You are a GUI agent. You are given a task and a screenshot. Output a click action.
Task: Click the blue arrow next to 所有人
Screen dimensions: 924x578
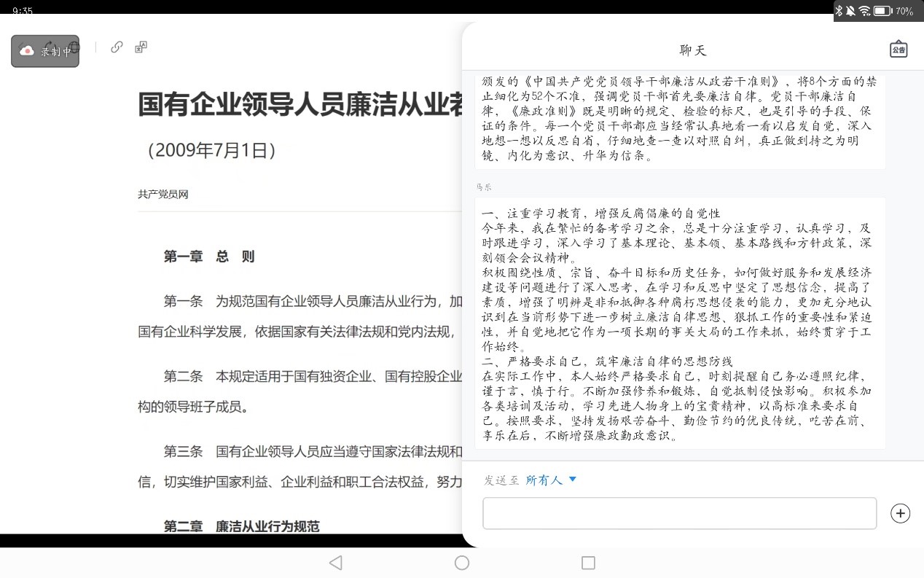(572, 480)
